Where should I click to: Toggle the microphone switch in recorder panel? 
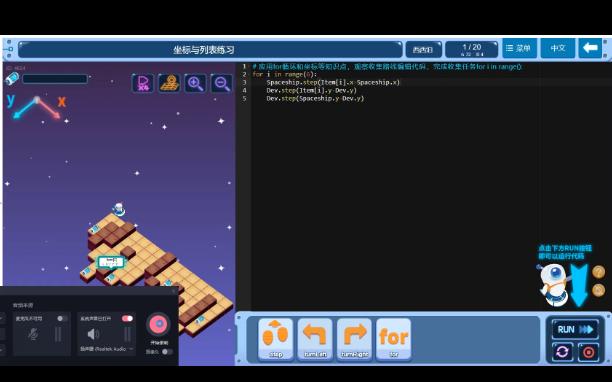coord(62,318)
